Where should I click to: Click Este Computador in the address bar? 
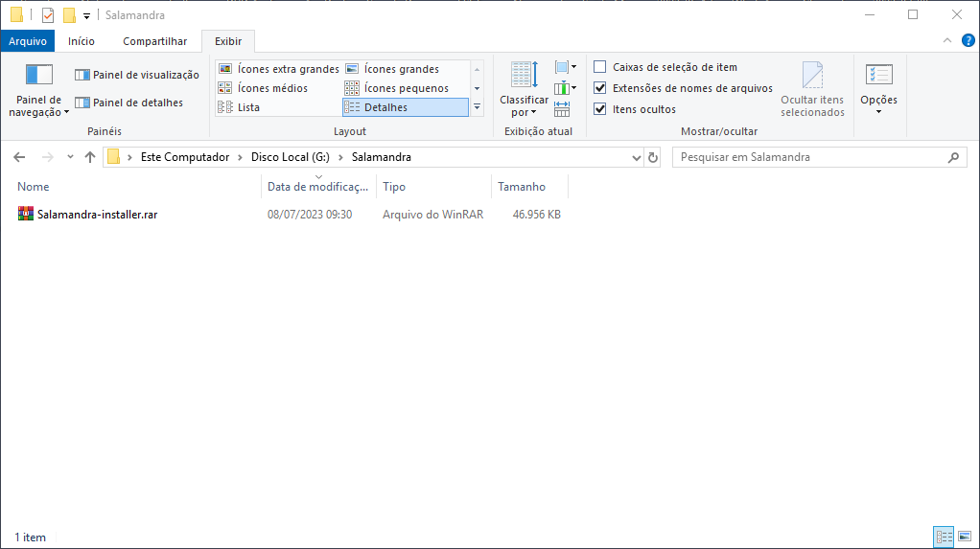pyautogui.click(x=185, y=157)
